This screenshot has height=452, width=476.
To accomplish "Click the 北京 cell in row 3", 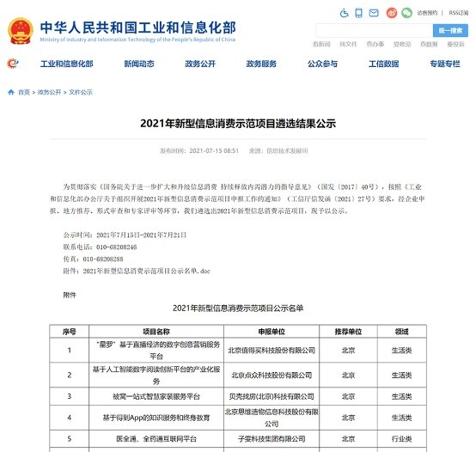I will point(348,396).
